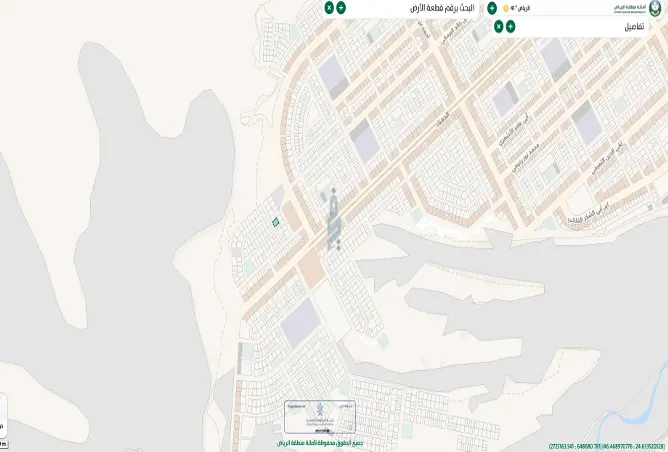668x452 pixels.
Task: Click the scale indicator at bottom-left corner
Action: (x=4, y=445)
